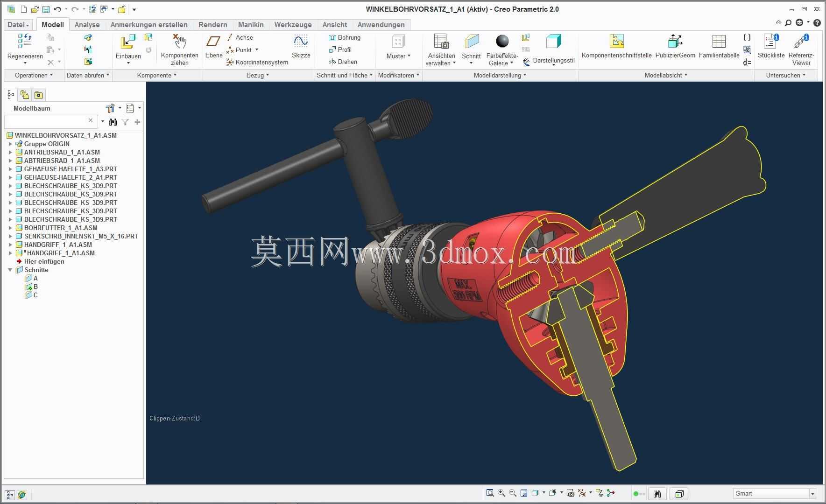Click the refit view icon in bottom toolbar
The height and width of the screenshot is (504, 826).
490,493
